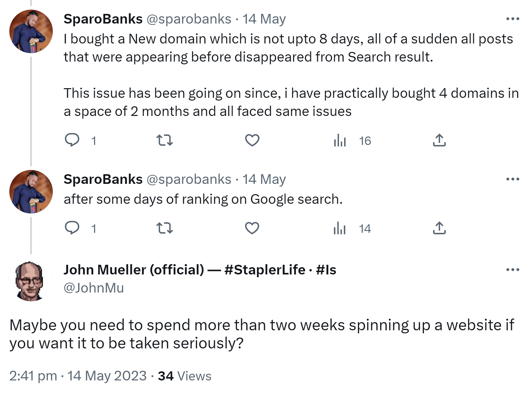Click the @JohnMu handle
The image size is (532, 394).
click(x=93, y=288)
